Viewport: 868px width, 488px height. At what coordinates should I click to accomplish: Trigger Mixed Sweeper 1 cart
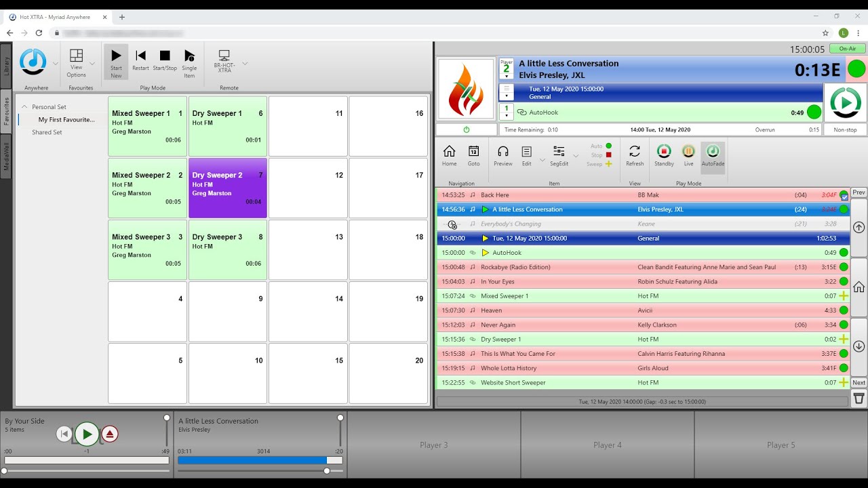[147, 126]
